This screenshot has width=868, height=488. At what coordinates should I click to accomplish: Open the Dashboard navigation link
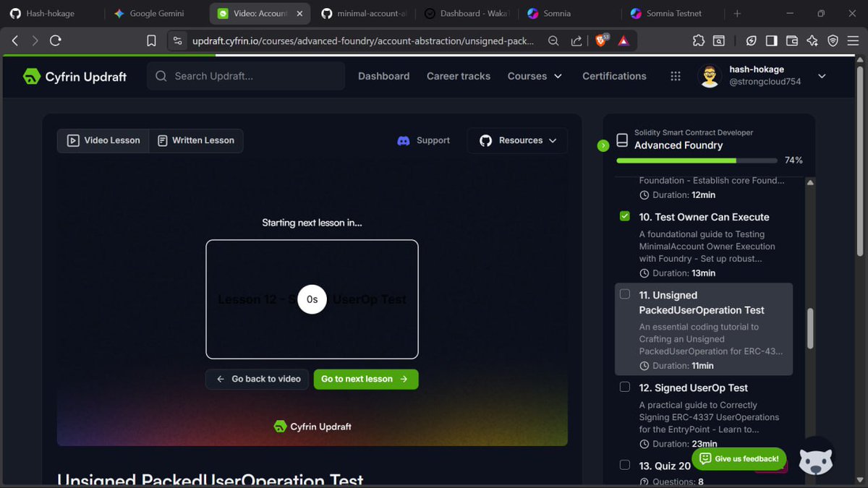383,76
